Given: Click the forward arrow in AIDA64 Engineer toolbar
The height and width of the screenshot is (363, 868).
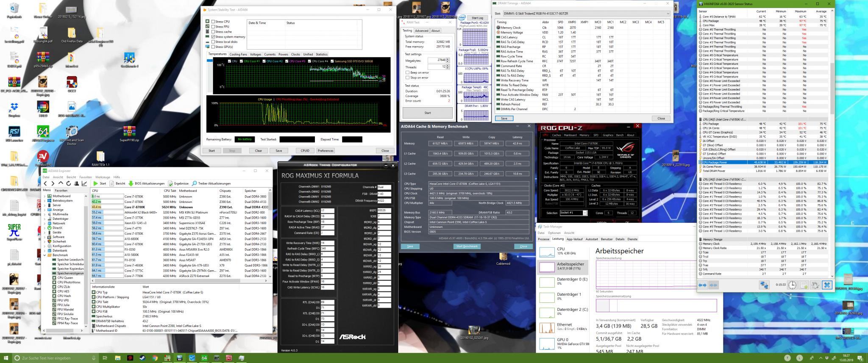Looking at the screenshot, I should [53, 183].
